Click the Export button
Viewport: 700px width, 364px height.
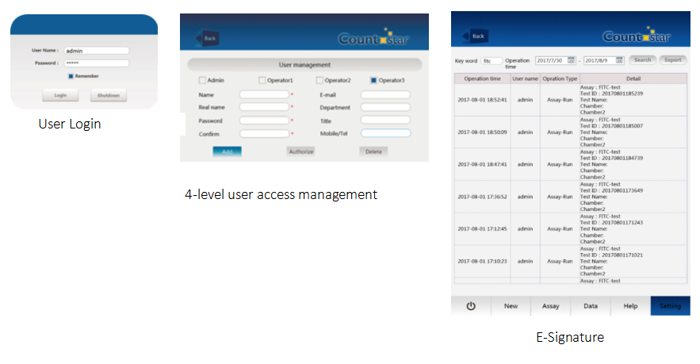tap(673, 60)
